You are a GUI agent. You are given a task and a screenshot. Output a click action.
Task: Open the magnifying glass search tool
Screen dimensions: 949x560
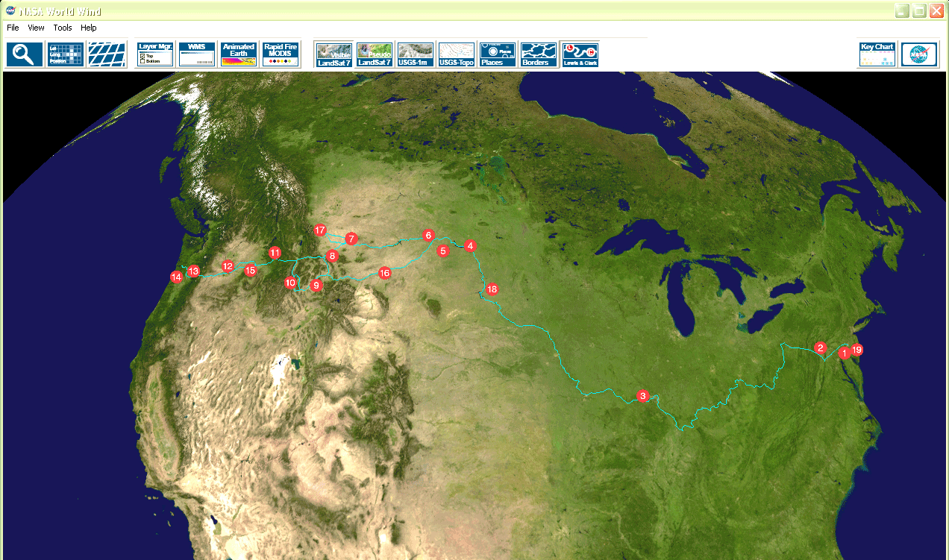click(25, 54)
